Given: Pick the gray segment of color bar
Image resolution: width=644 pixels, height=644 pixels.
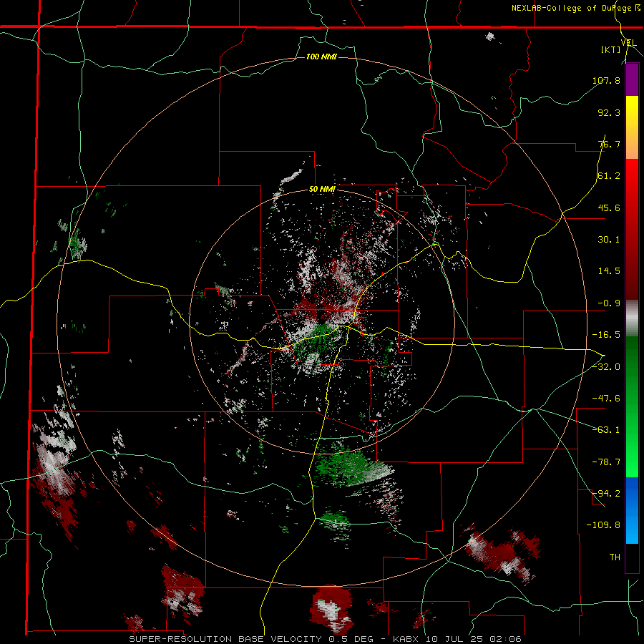Looking at the screenshot, I should click(x=632, y=318).
